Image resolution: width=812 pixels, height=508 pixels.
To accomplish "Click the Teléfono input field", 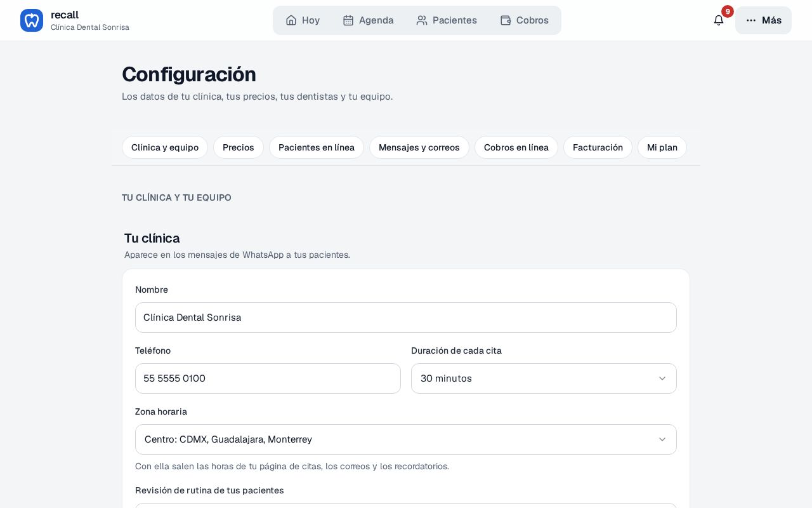I will pos(268,378).
